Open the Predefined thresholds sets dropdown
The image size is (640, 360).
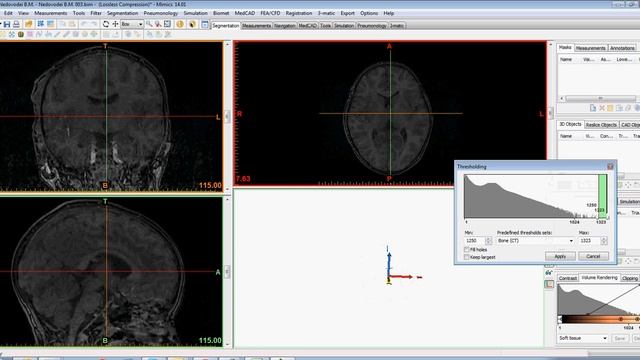point(535,241)
